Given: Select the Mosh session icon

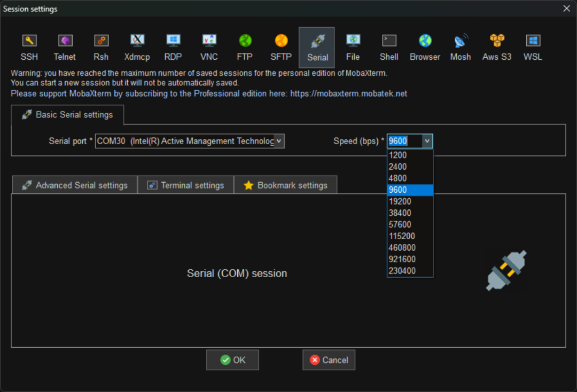Looking at the screenshot, I should tap(461, 47).
